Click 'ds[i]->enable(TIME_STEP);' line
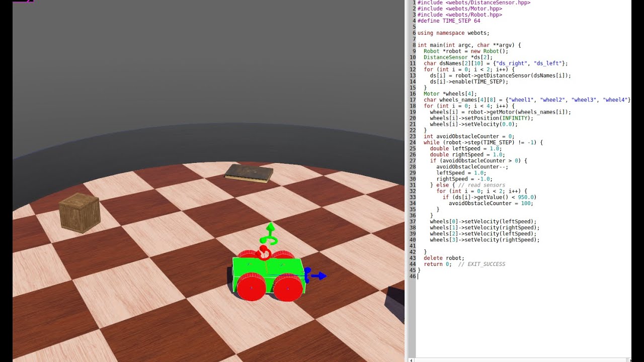The height and width of the screenshot is (362, 644). pos(469,81)
